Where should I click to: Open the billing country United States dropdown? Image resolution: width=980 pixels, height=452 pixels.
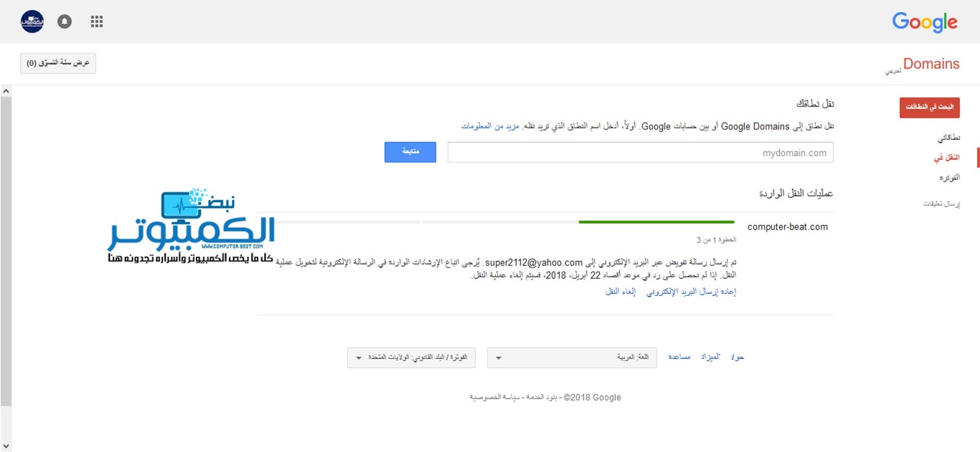coord(411,358)
